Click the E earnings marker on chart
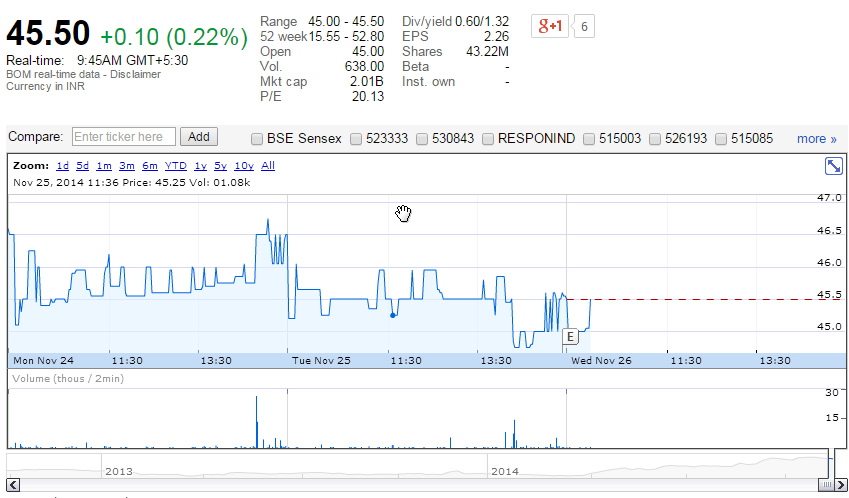 click(x=570, y=337)
